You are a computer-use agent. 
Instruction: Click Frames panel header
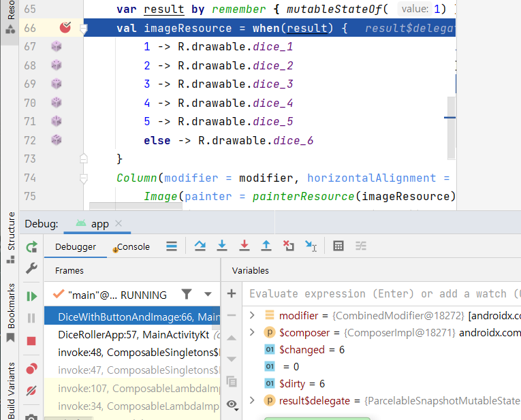69,271
